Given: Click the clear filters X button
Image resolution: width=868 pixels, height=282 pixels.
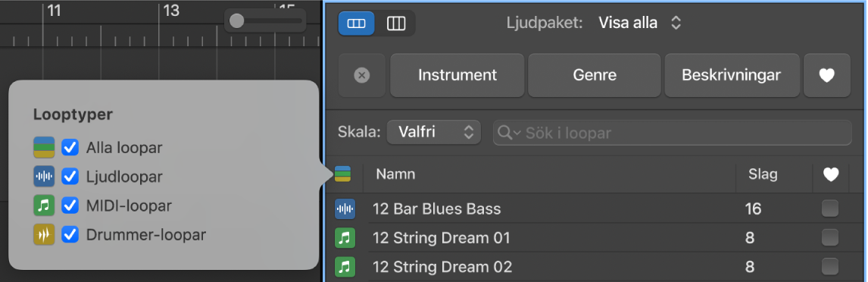Looking at the screenshot, I should point(362,75).
